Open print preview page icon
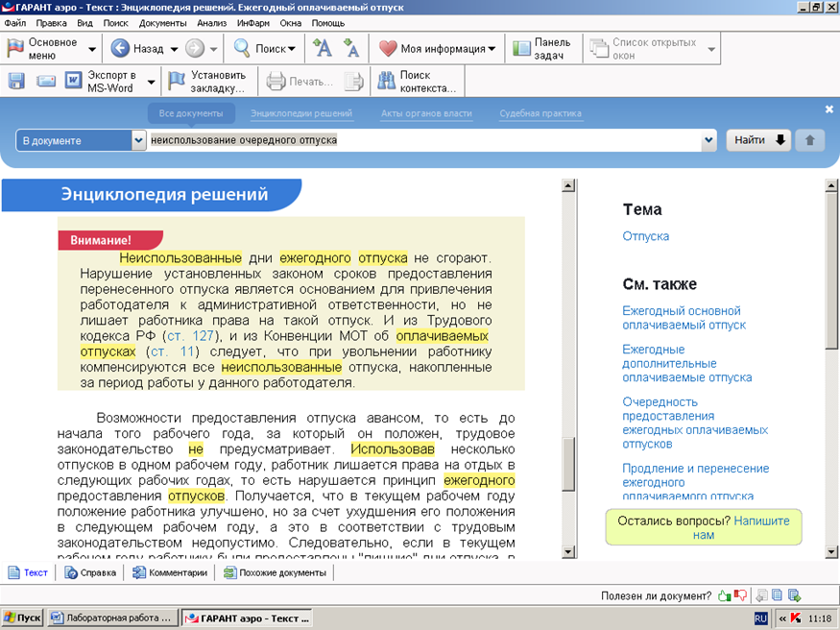The height and width of the screenshot is (630, 840). point(353,82)
